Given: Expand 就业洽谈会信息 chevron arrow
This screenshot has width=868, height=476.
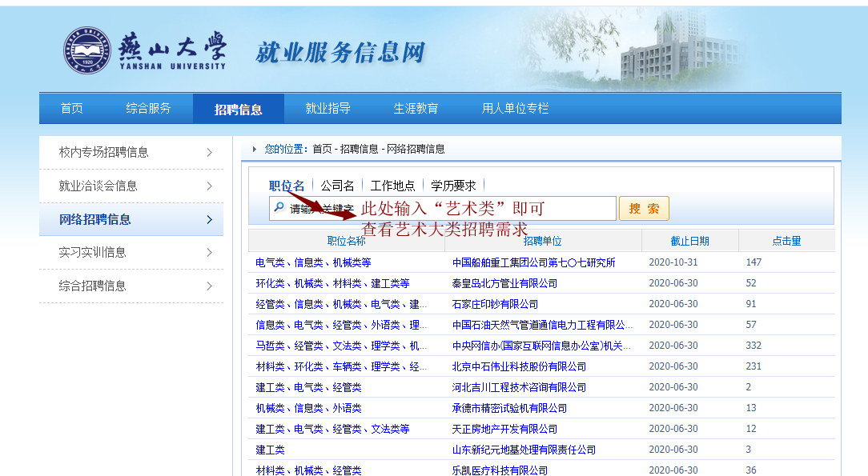Looking at the screenshot, I should (209, 186).
